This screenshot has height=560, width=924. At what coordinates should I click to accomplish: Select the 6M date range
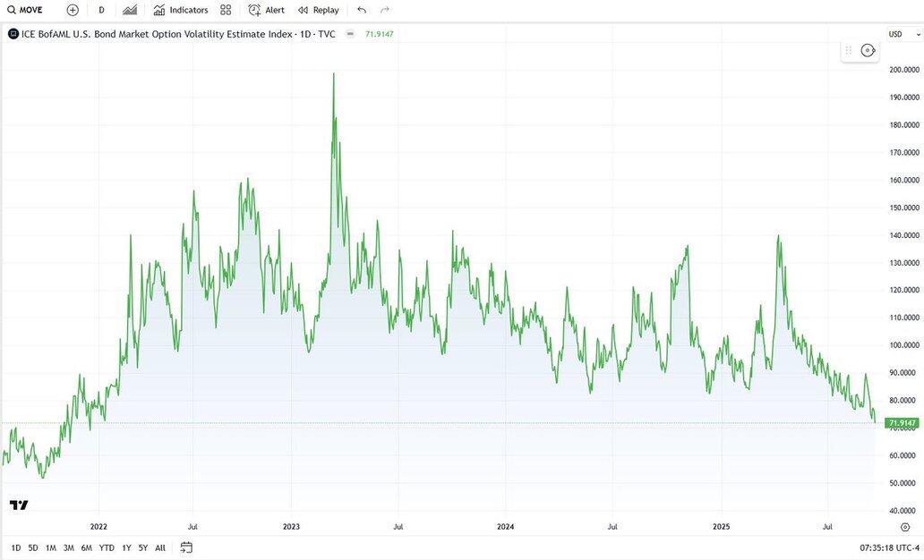tap(87, 547)
